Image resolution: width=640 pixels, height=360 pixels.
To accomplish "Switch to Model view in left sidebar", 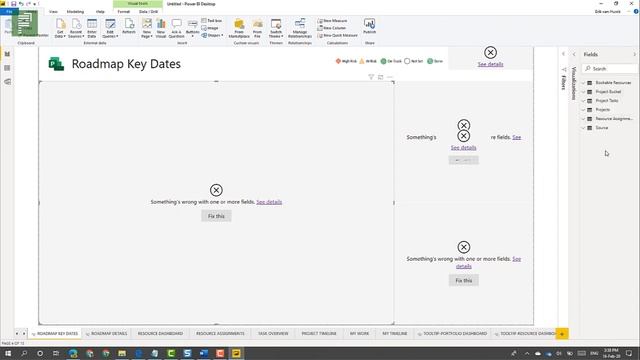I will 7,82.
